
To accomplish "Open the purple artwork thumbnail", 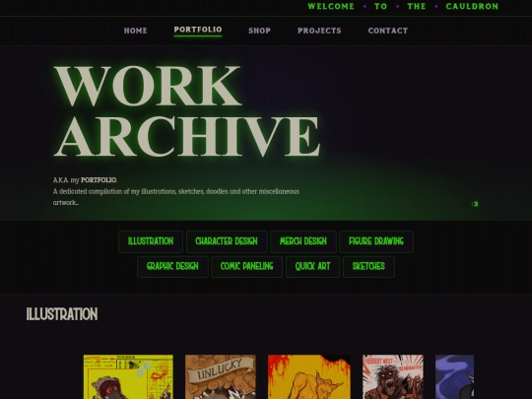I will pyautogui.click(x=454, y=376).
